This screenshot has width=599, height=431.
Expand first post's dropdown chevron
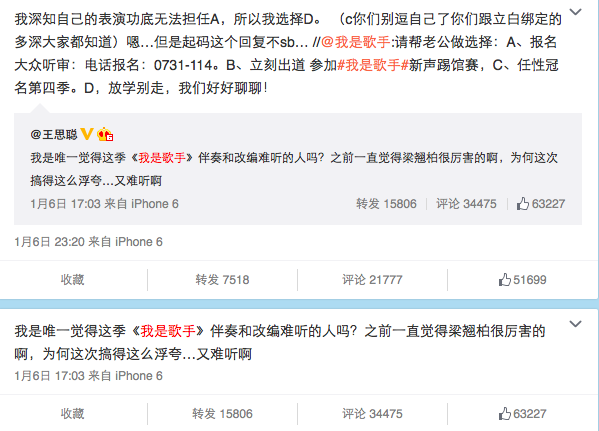tap(575, 12)
